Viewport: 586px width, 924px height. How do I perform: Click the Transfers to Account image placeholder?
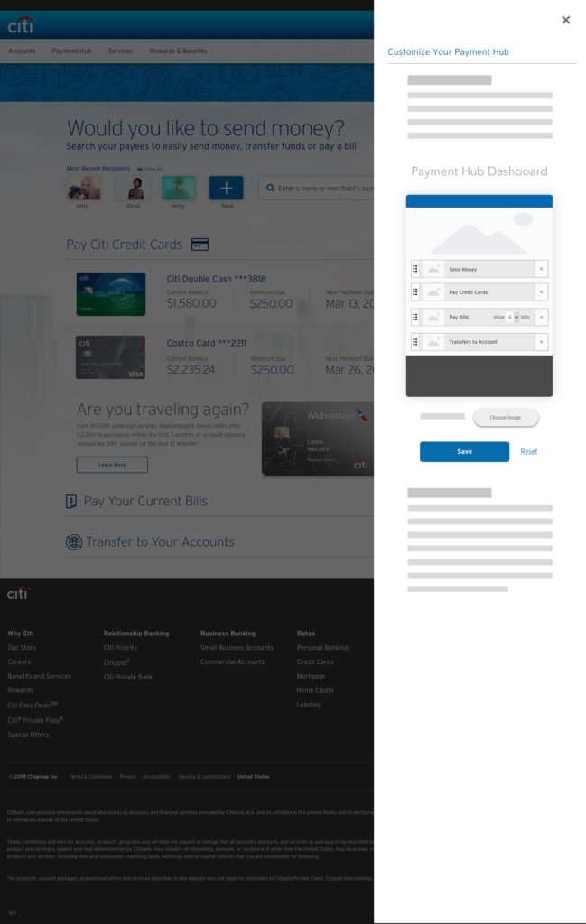coord(433,342)
